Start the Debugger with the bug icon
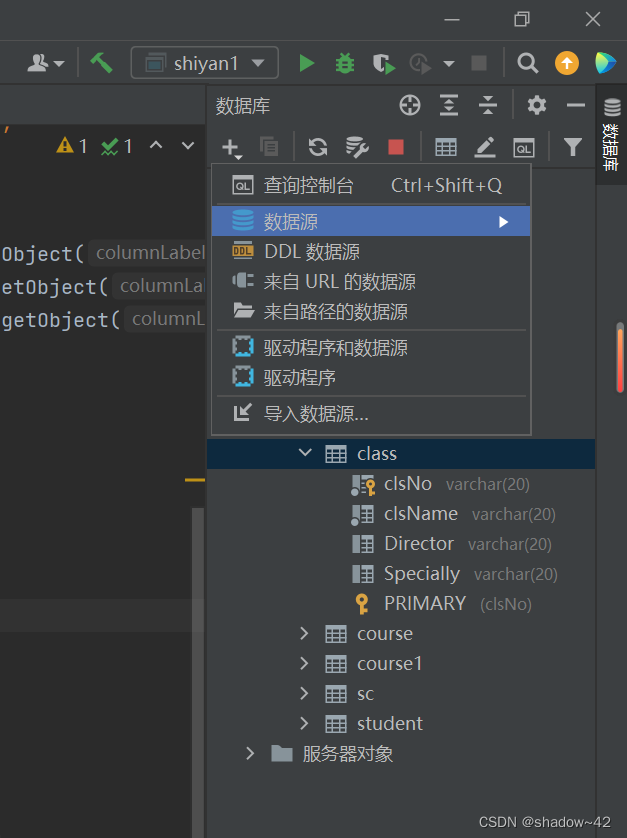 point(344,62)
